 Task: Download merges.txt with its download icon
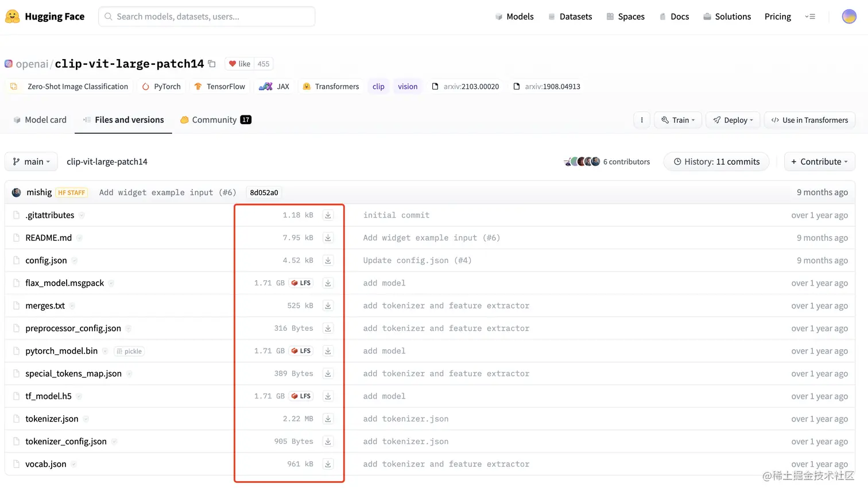(328, 305)
